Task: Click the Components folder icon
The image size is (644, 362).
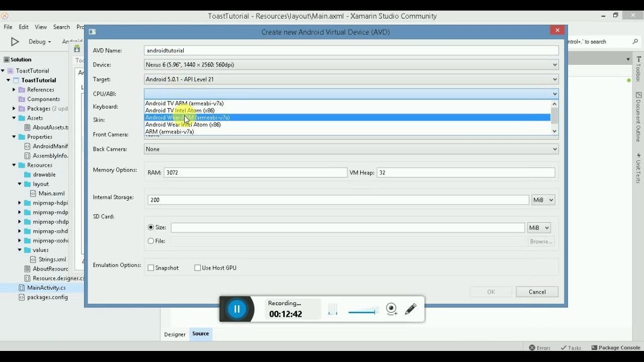Action: point(22,99)
